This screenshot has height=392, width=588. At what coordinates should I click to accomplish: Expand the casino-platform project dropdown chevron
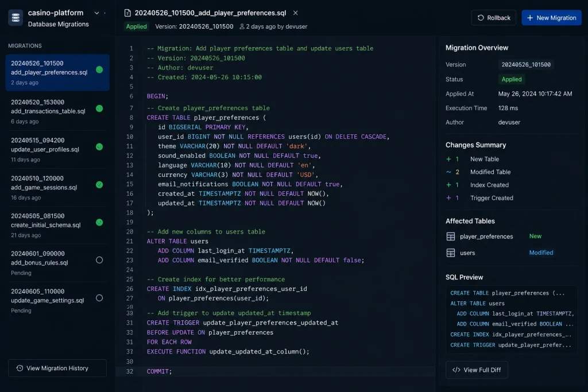(x=96, y=13)
